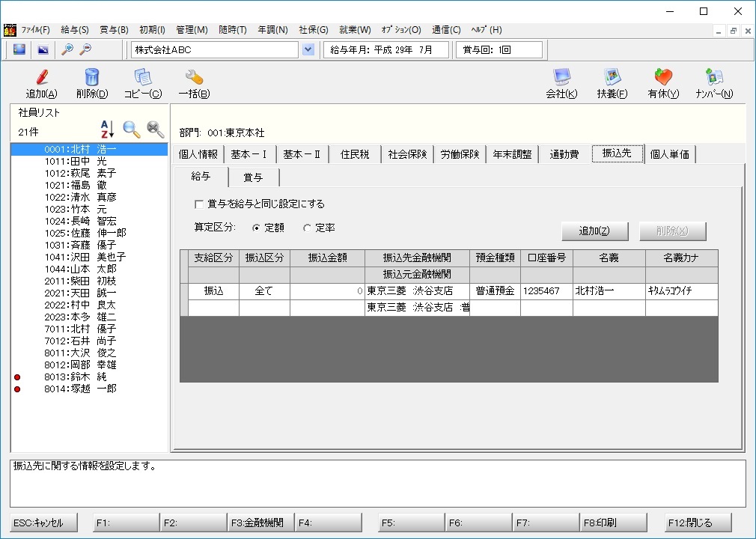Open the 株式会社ABC company dropdown arrow
The height and width of the screenshot is (539, 756).
click(x=308, y=49)
